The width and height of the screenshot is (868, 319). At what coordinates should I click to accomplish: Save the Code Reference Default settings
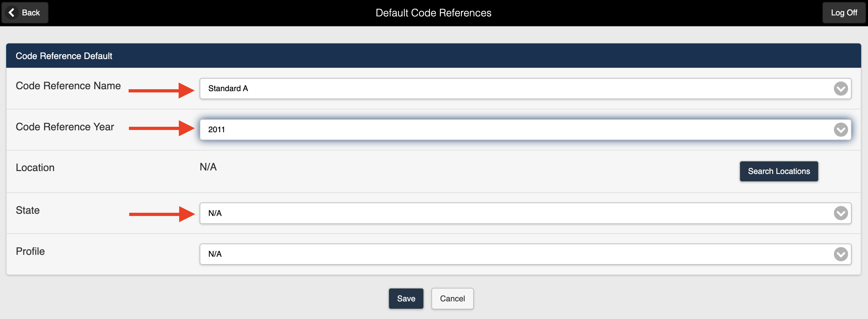click(406, 298)
